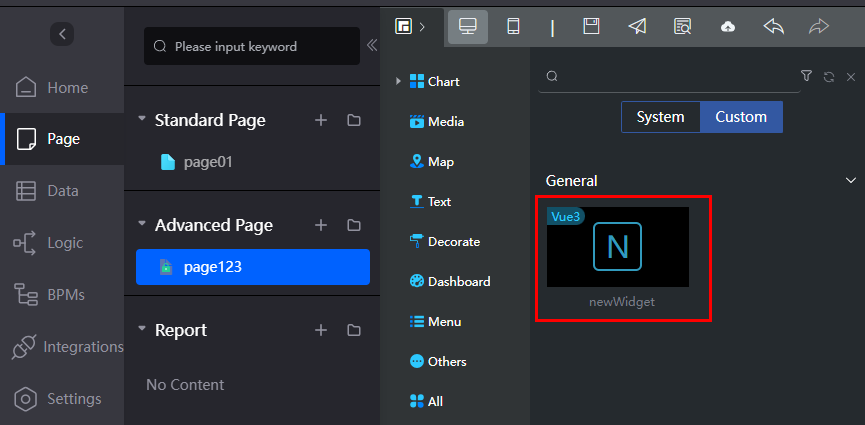
Task: Expand the Chart category arrow
Action: pos(398,82)
